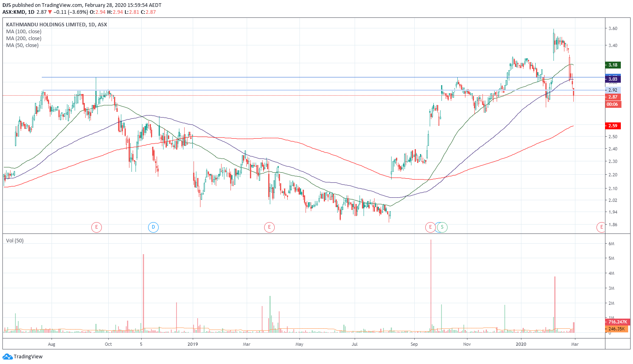Click the 2M volume axis label
The image size is (633, 364).
pos(611,303)
